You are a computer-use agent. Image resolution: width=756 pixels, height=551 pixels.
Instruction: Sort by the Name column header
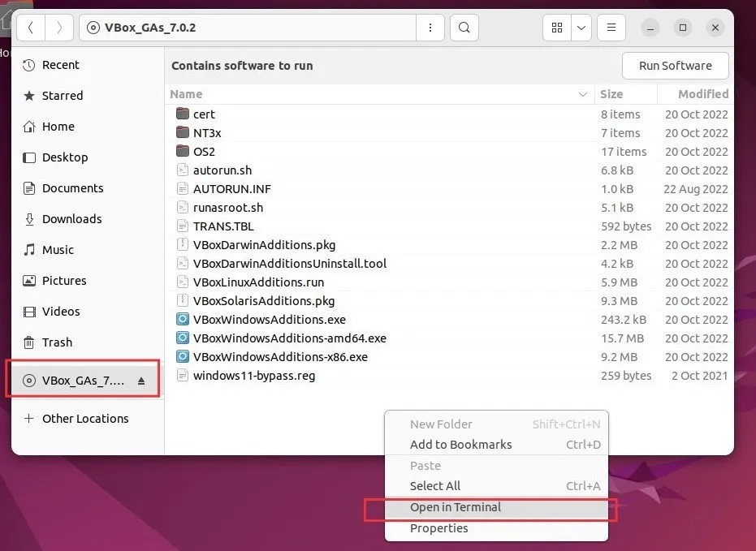click(x=187, y=94)
